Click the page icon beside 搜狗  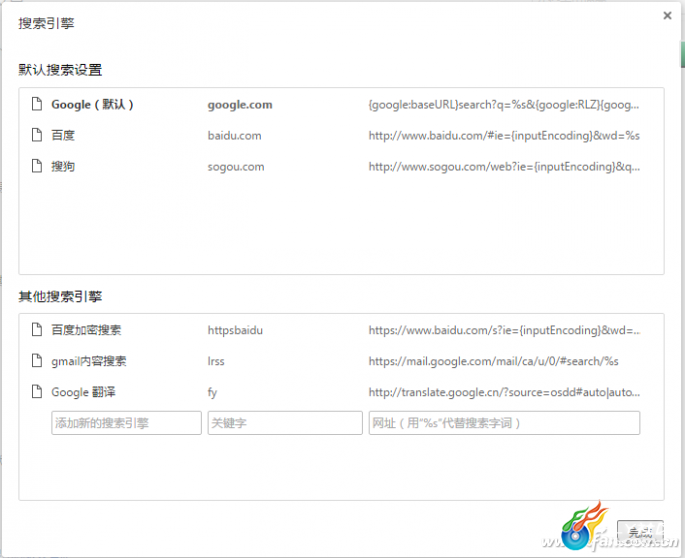coord(37,166)
